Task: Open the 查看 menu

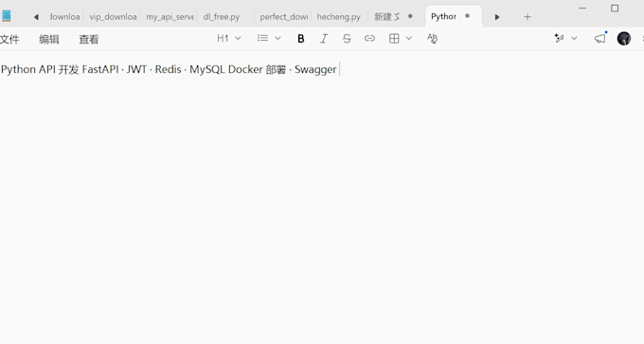Action: pos(89,40)
